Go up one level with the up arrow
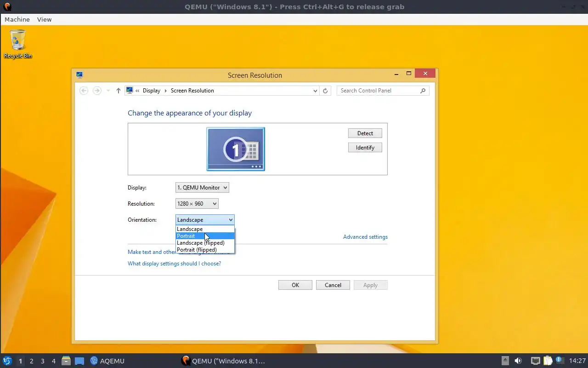This screenshot has width=588, height=368. point(118,91)
